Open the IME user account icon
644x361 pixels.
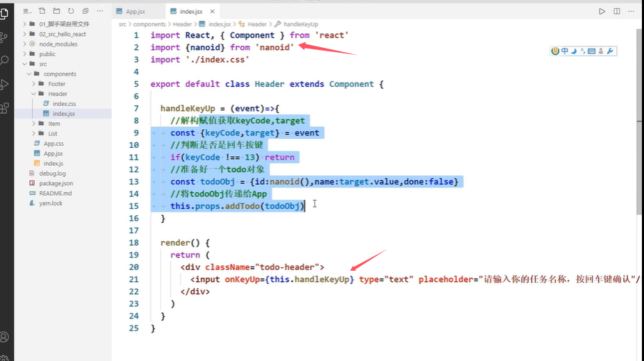601,51
